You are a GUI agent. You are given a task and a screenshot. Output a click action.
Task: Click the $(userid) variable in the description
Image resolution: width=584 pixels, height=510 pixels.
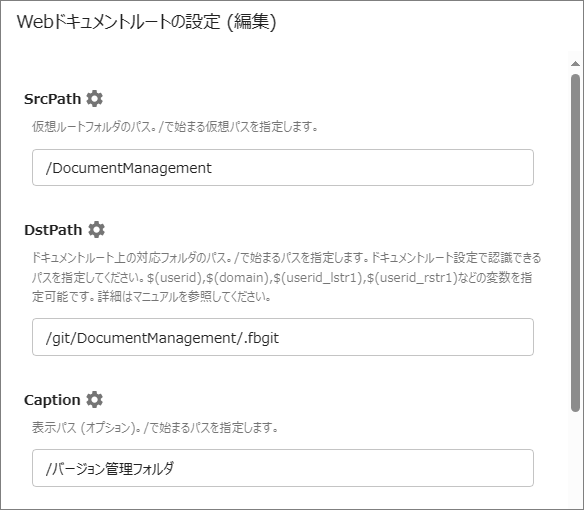click(174, 278)
